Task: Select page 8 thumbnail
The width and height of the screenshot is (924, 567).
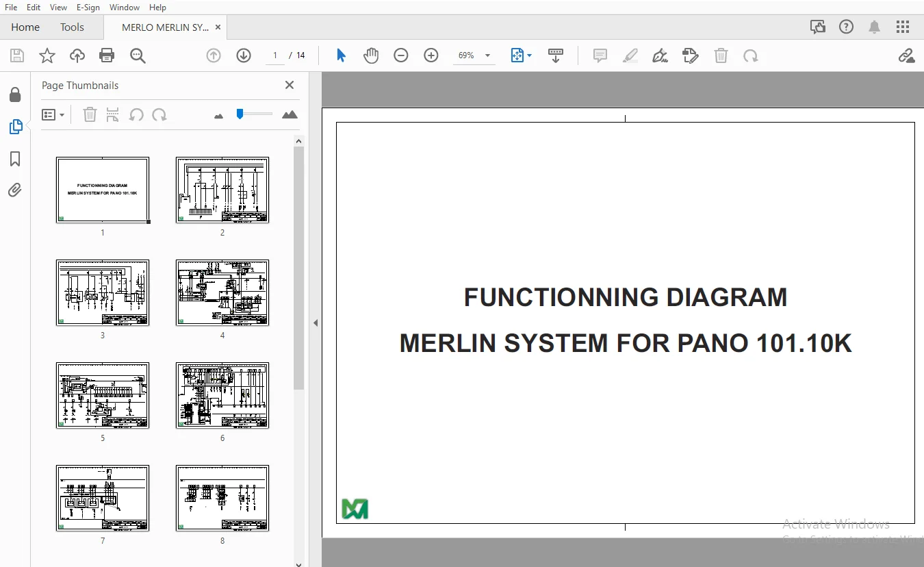Action: point(222,498)
